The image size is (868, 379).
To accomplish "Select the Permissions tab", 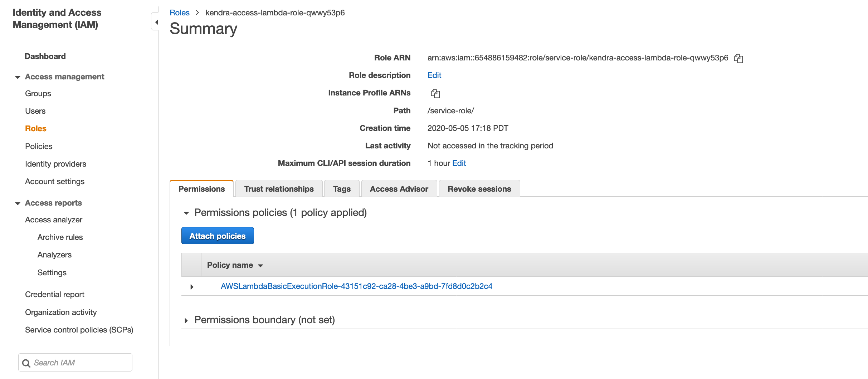I will click(x=201, y=189).
